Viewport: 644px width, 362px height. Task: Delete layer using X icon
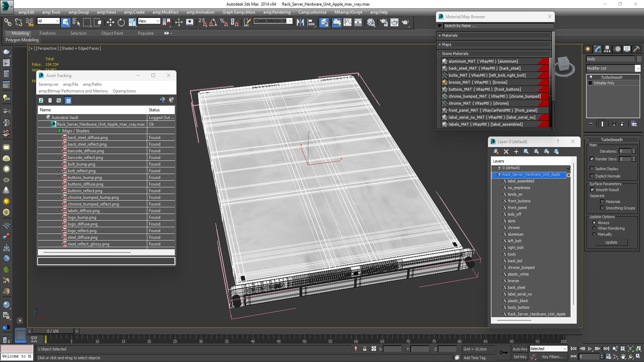(506, 152)
